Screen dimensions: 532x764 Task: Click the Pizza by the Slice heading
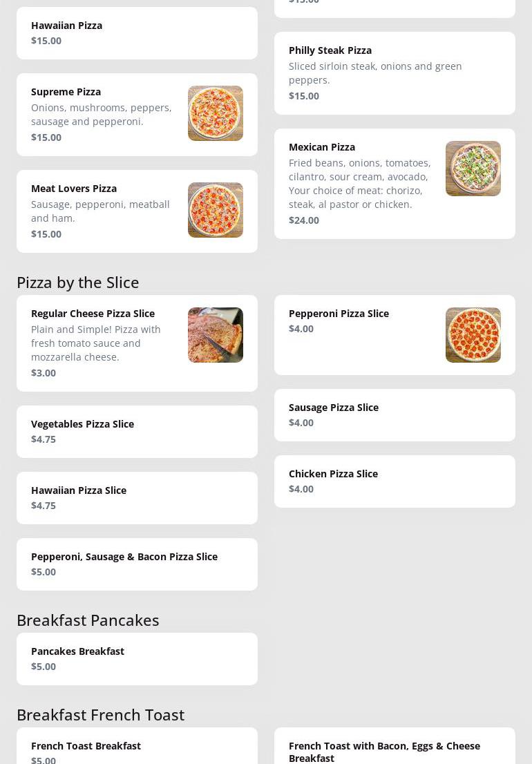point(78,283)
